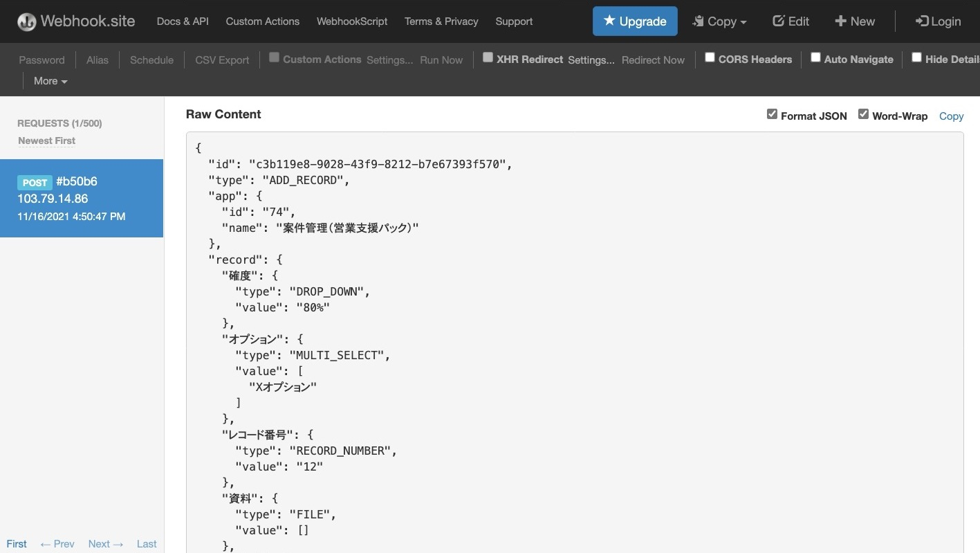Go to First request page
Screen dimensions: 980x553
(17, 544)
